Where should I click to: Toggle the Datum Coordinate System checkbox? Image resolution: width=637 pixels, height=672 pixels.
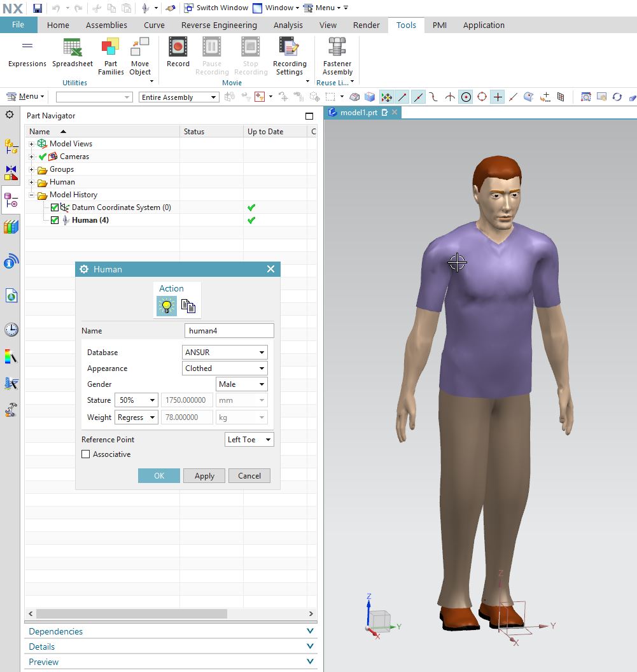55,207
